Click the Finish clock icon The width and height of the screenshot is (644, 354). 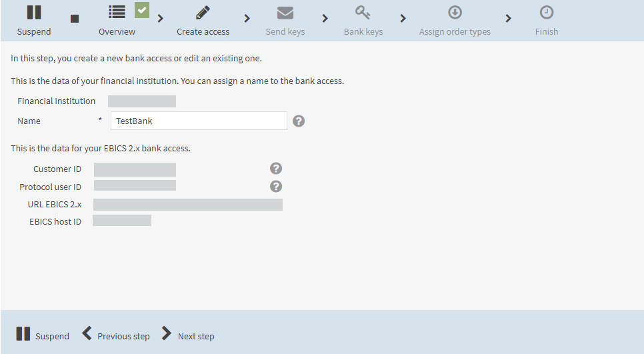pyautogui.click(x=546, y=12)
